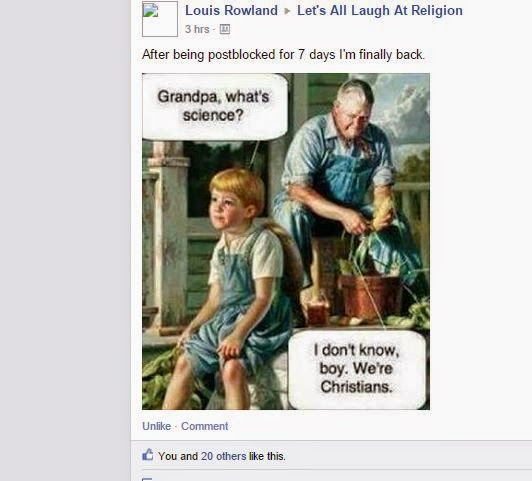
Task: Click the group privacy icon beside 3 hrs
Action: [x=225, y=30]
